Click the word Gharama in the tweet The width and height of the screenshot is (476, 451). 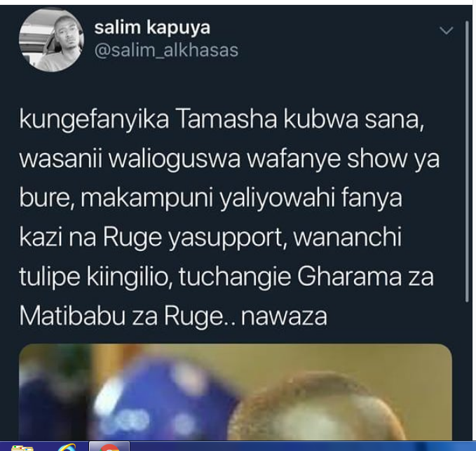point(349,277)
